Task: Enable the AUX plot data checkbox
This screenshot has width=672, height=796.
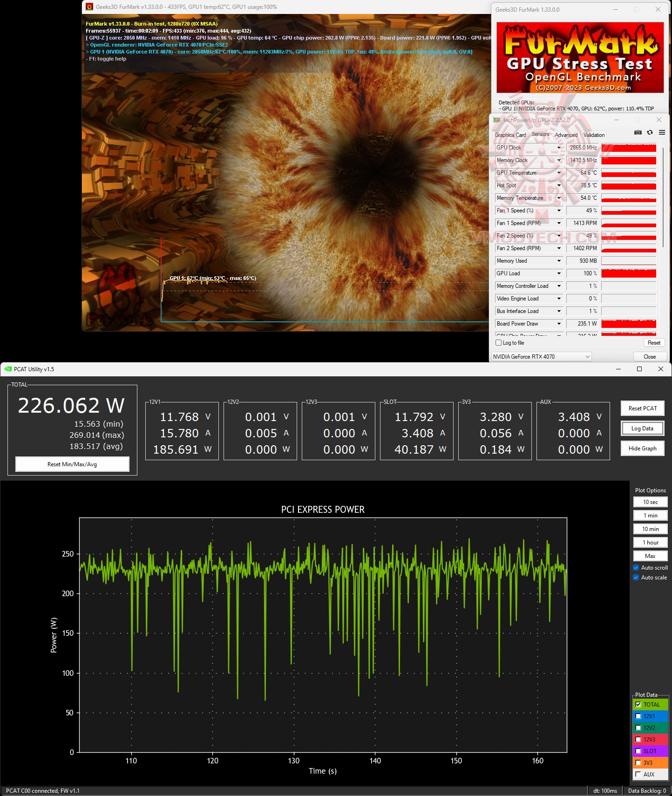Action: point(638,775)
